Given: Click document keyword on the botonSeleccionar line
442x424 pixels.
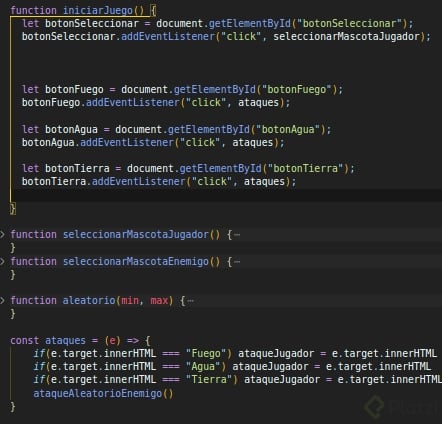Looking at the screenshot, I should click(180, 23).
